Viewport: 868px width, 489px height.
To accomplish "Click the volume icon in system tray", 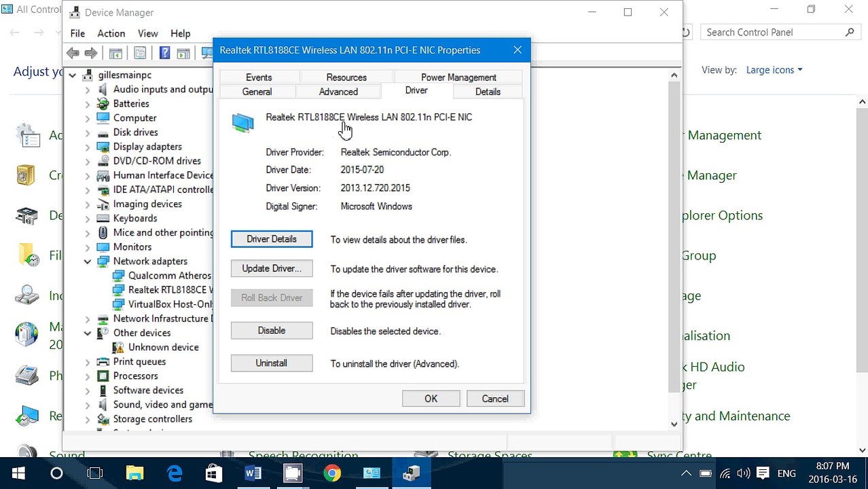I will [x=743, y=473].
